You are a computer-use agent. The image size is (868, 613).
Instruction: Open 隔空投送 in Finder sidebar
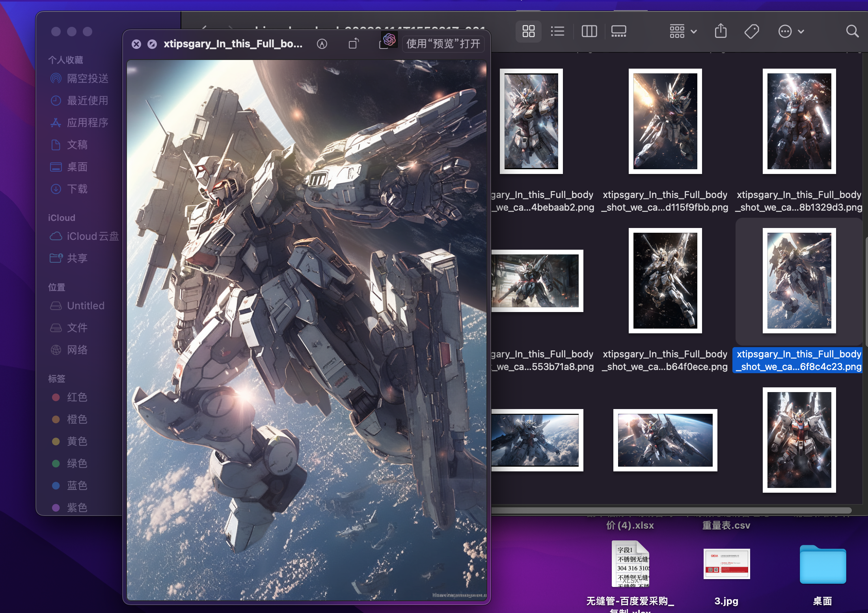(x=79, y=78)
